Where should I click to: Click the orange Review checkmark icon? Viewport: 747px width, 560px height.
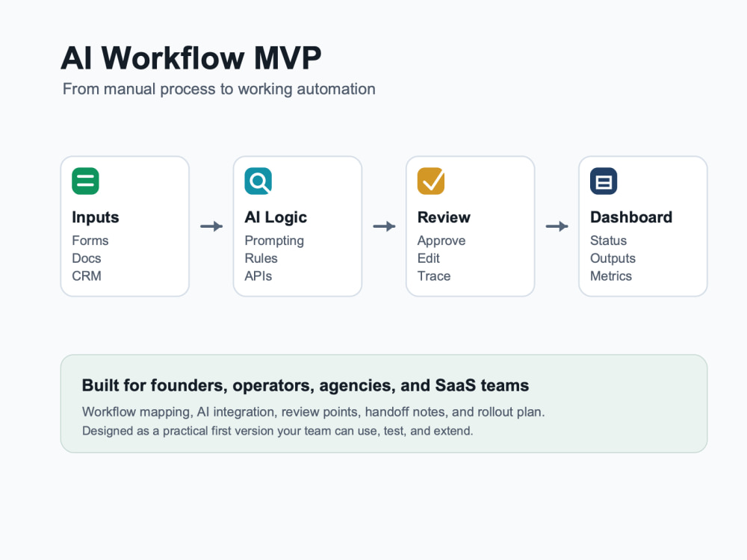[431, 181]
